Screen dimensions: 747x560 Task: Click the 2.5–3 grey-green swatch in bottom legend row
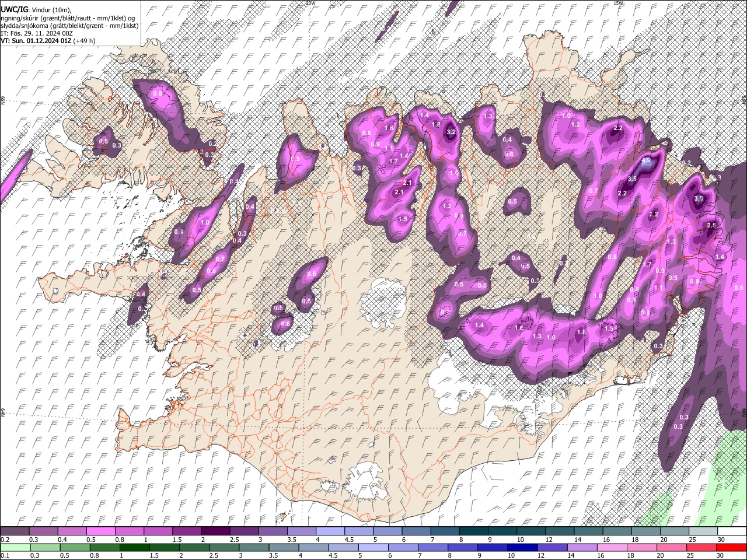tap(224, 547)
